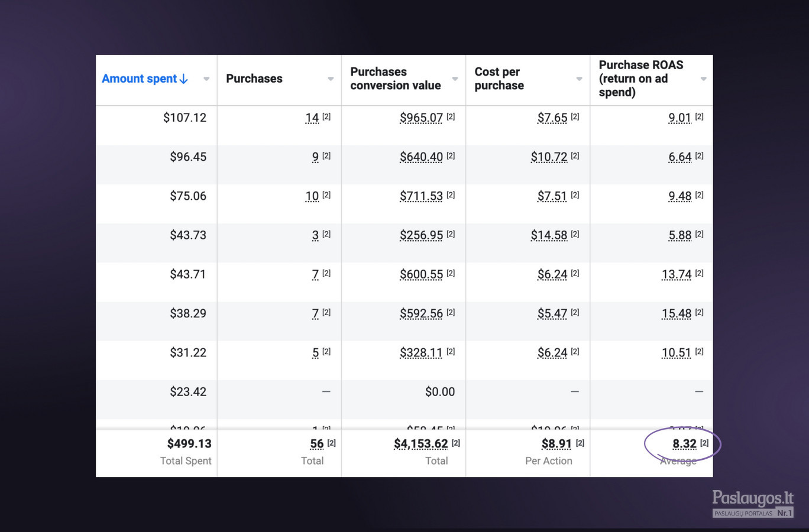Open the Purchases column dropdown arrow
Image resolution: width=809 pixels, height=532 pixels.
click(x=331, y=79)
